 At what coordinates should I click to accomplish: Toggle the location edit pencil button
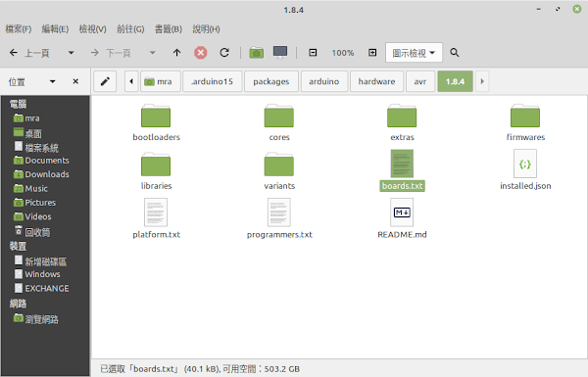click(105, 81)
